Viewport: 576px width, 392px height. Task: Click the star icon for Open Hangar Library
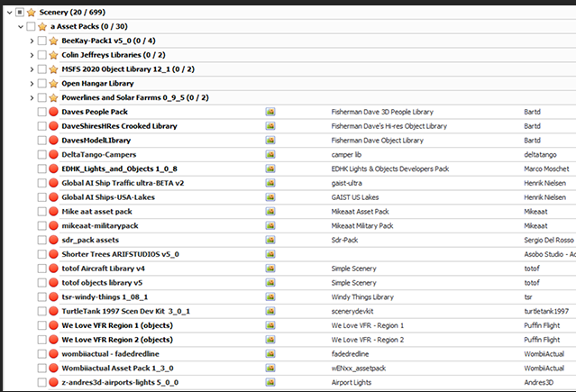coord(53,84)
